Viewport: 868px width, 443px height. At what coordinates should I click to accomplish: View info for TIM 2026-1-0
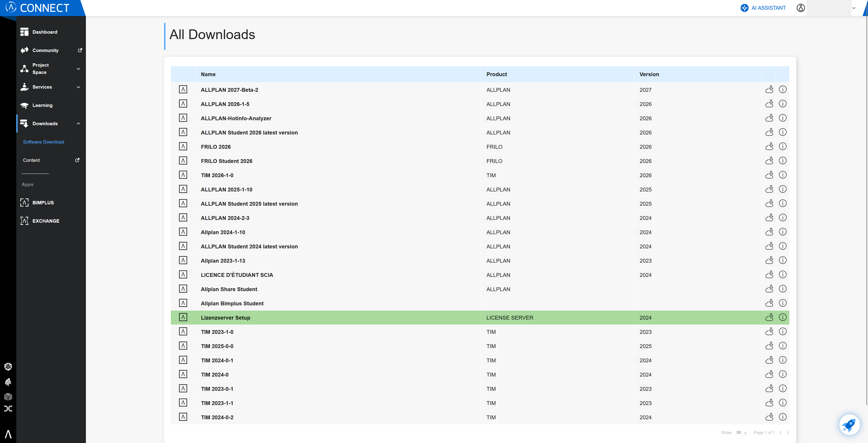pyautogui.click(x=783, y=175)
